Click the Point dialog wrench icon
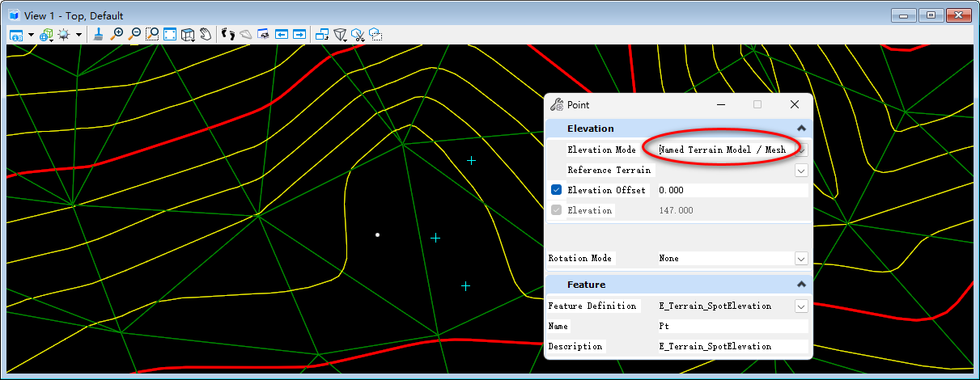Image resolution: width=980 pixels, height=380 pixels. [556, 104]
